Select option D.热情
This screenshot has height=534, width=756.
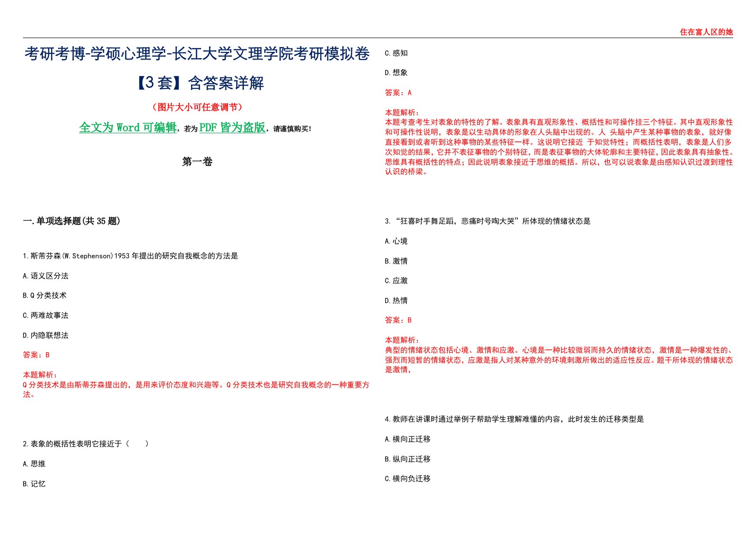(396, 301)
